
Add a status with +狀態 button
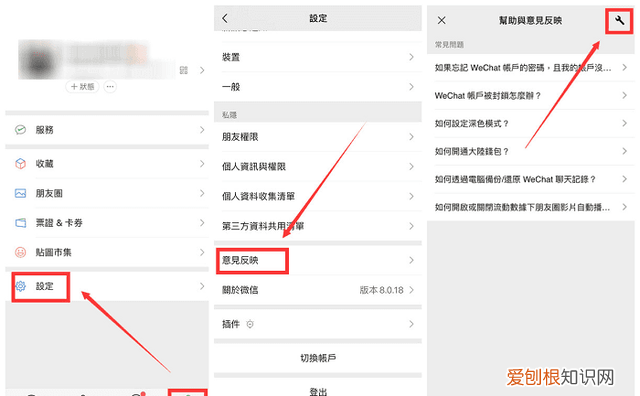pos(82,87)
